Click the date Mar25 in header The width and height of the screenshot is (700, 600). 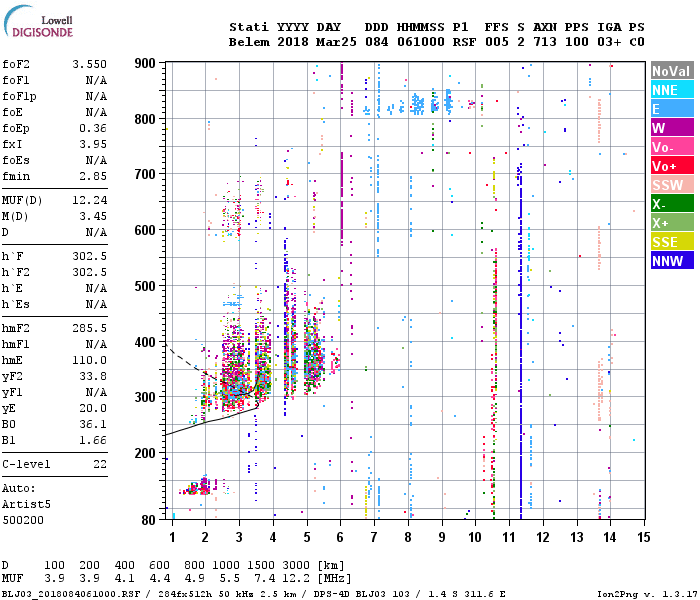tap(336, 42)
